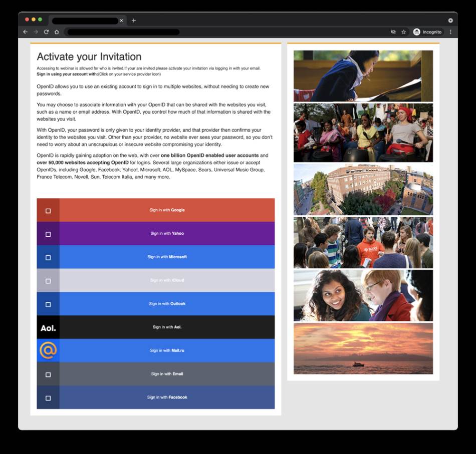Go to the browser home icon

(57, 32)
